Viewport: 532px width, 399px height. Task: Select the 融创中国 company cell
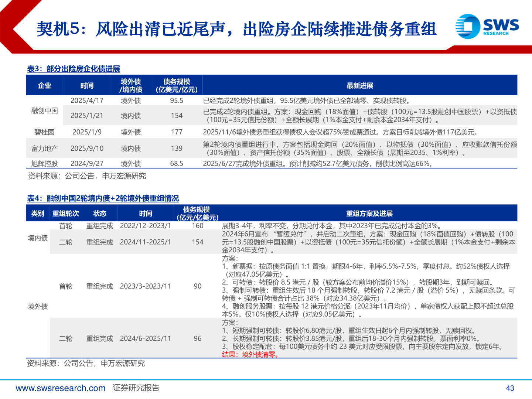click(x=44, y=110)
